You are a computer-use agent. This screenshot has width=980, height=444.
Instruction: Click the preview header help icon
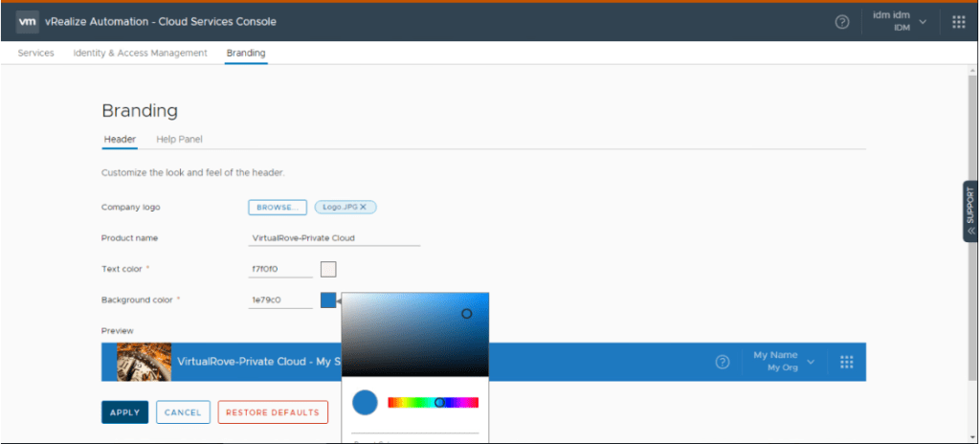tap(723, 362)
